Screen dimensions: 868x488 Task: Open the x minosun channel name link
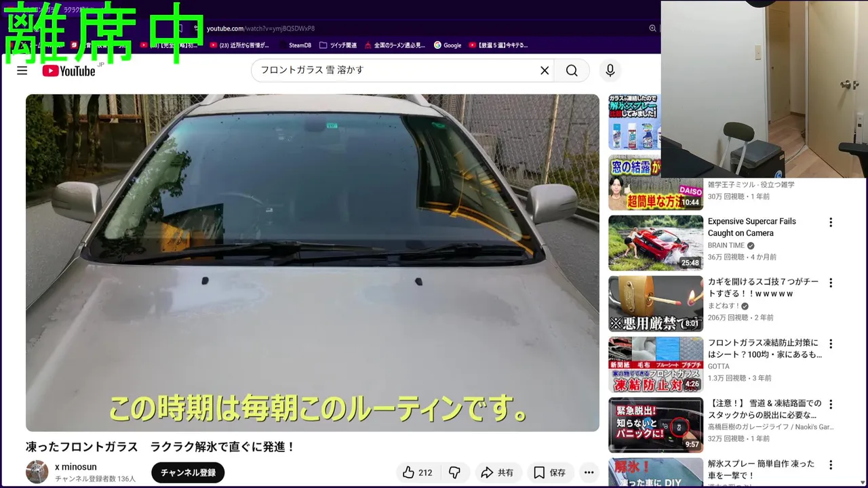coord(76,467)
